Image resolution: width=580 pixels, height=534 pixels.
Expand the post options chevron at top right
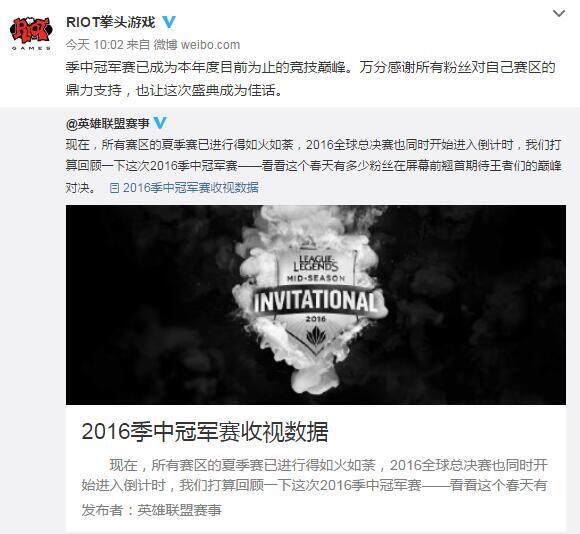[x=559, y=14]
